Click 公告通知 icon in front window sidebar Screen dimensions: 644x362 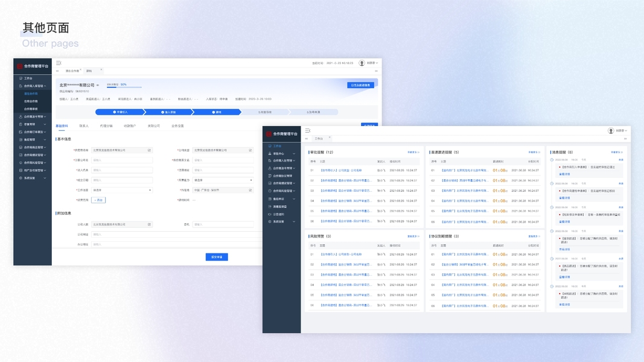point(270,214)
